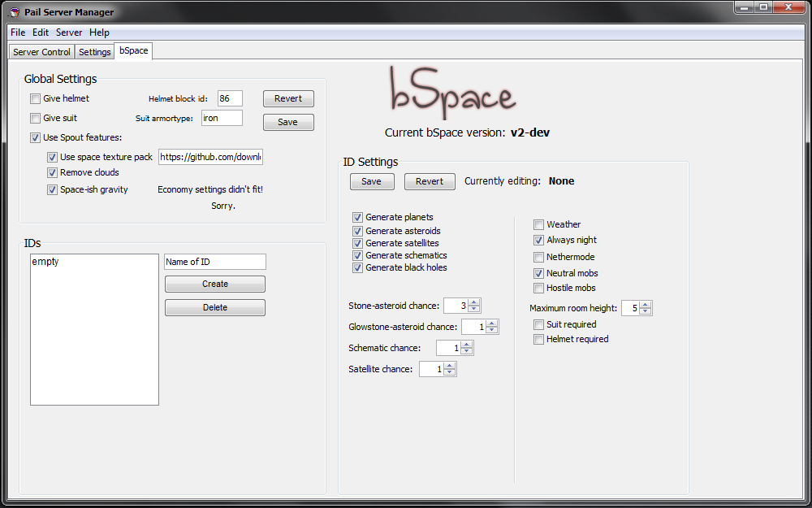The height and width of the screenshot is (508, 812).
Task: Disable Space-ish gravity checkbox
Action: pyautogui.click(x=52, y=189)
